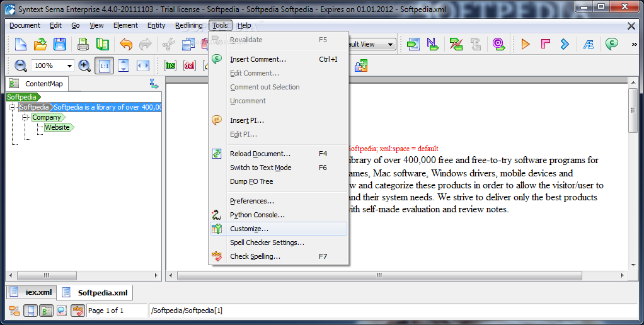Toggle the abc spell check status button
The image size is (644, 325).
point(78,311)
